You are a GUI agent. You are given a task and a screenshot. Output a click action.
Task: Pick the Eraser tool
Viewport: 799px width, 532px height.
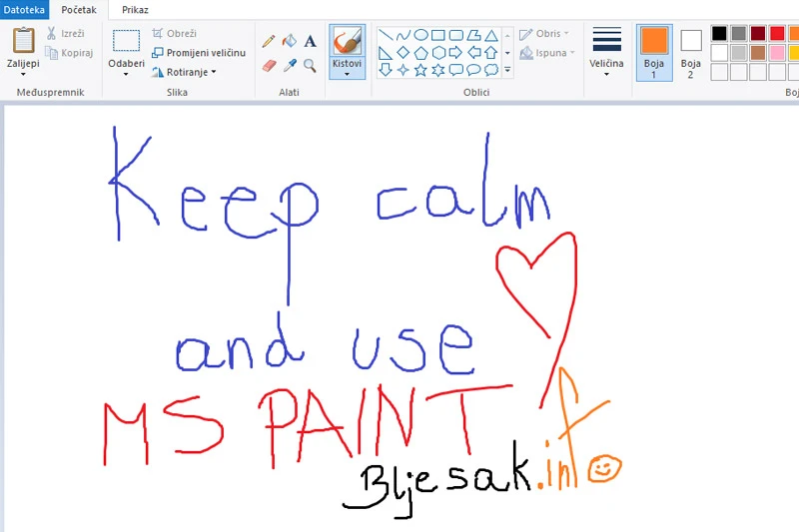click(x=269, y=65)
